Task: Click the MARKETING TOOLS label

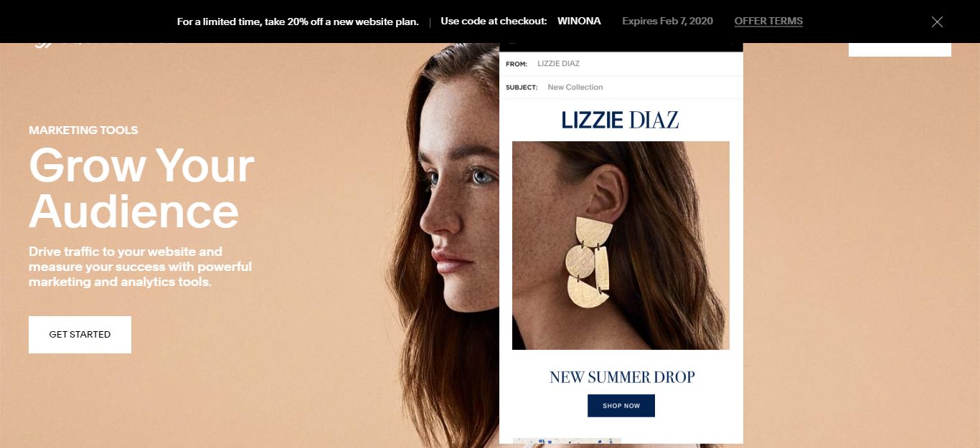Action: (x=83, y=130)
